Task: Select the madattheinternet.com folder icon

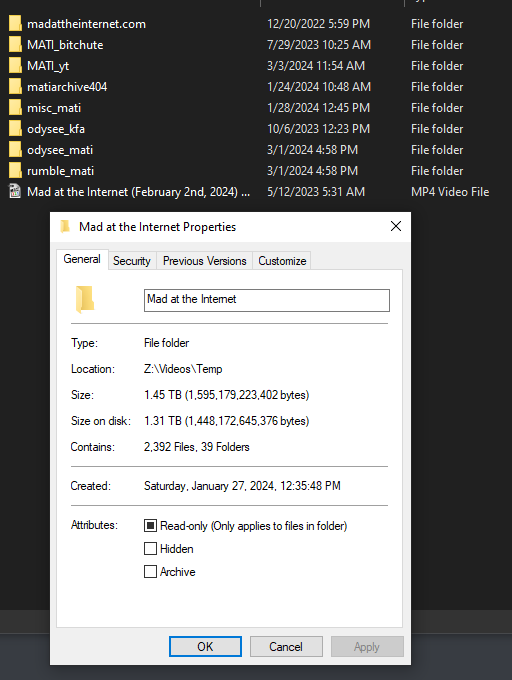Action: [x=15, y=23]
